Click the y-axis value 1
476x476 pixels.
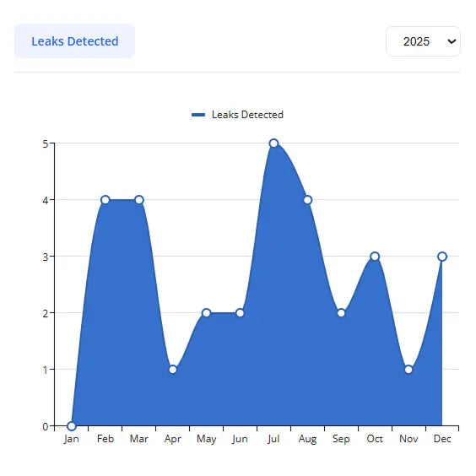point(46,370)
